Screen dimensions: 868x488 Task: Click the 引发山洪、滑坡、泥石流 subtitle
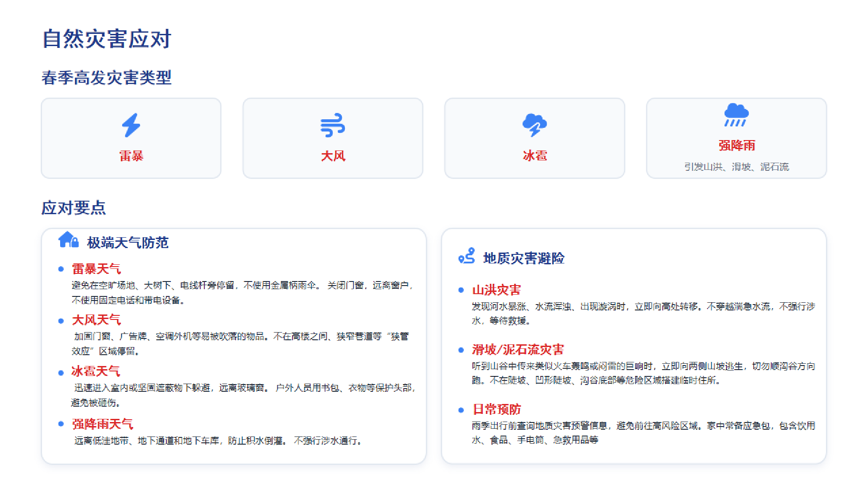coord(736,167)
